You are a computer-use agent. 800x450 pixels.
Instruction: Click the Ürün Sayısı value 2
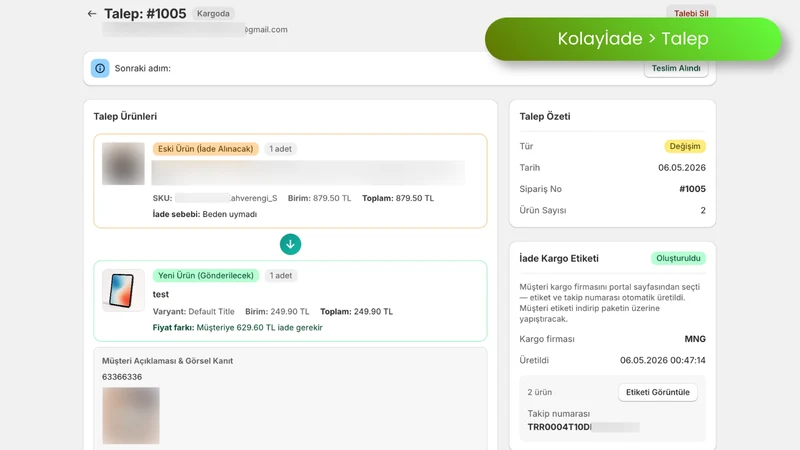[703, 210]
